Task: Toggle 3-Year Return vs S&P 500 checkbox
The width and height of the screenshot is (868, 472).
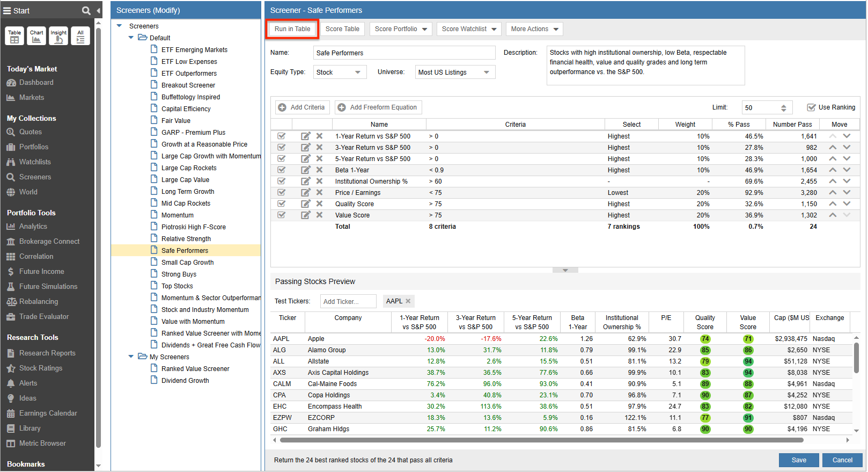Action: point(281,148)
